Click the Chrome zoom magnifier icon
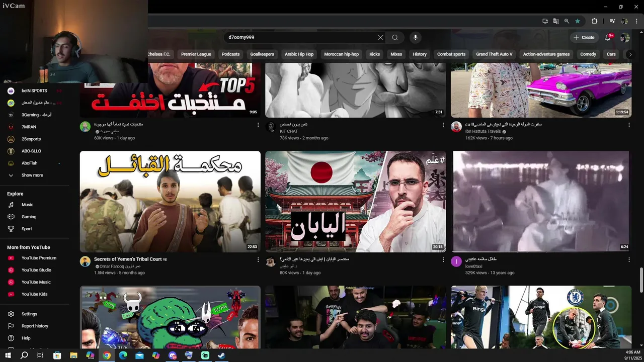Viewport: 644px width, 362px height. click(567, 21)
